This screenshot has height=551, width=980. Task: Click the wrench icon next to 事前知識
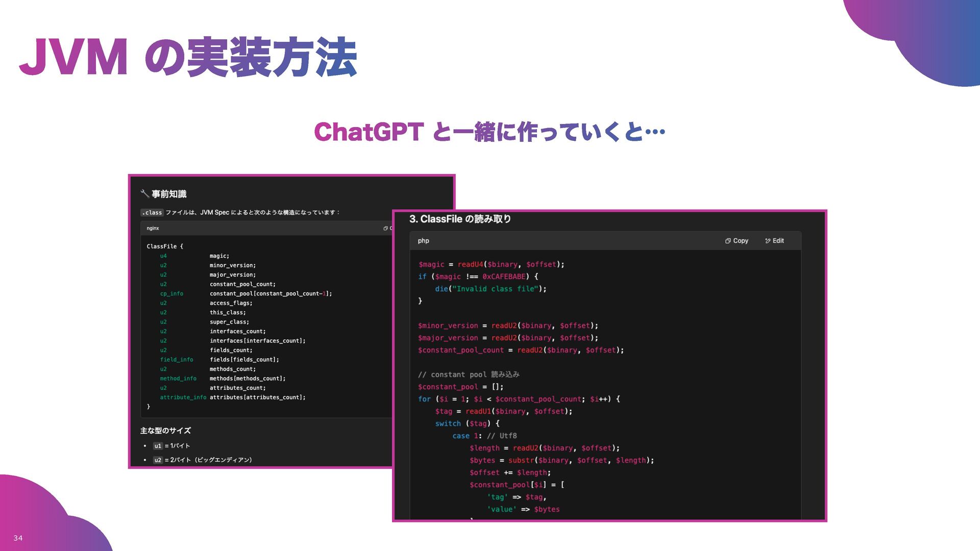[144, 194]
